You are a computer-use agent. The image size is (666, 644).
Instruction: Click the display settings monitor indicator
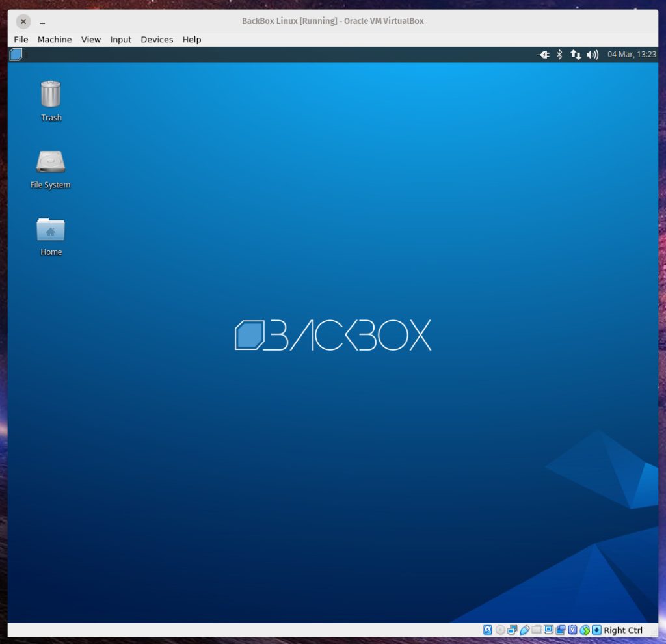coord(548,630)
